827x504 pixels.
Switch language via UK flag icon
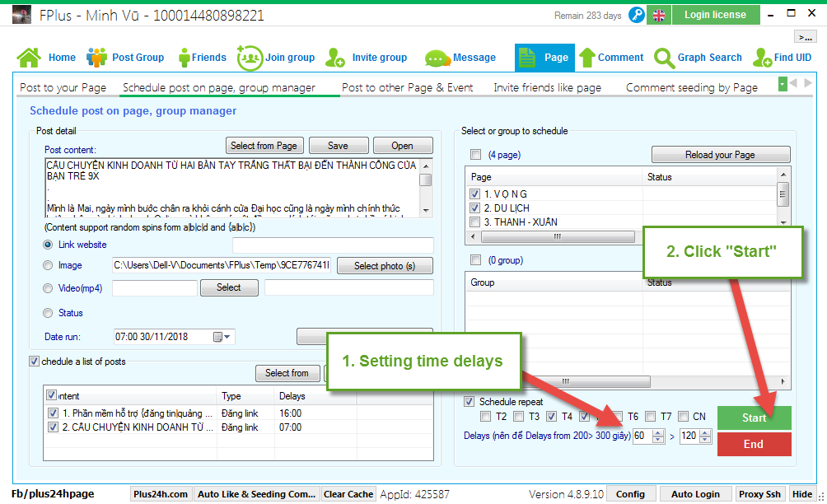coord(659,16)
